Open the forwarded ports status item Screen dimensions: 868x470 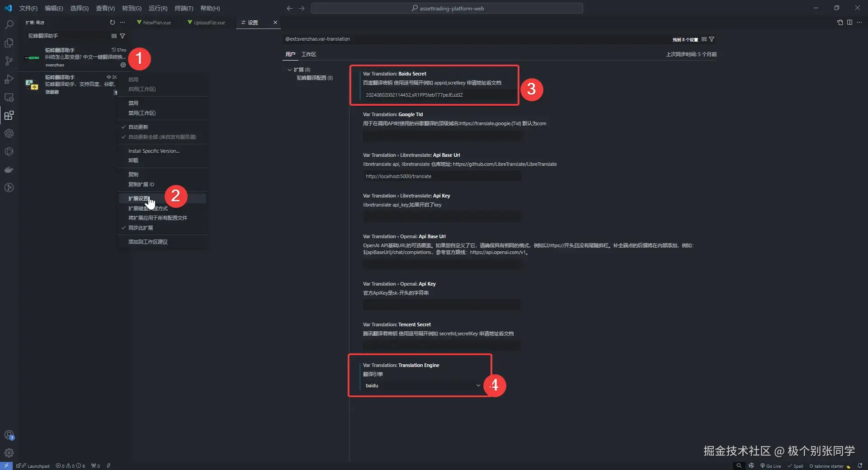pyautogui.click(x=96, y=466)
